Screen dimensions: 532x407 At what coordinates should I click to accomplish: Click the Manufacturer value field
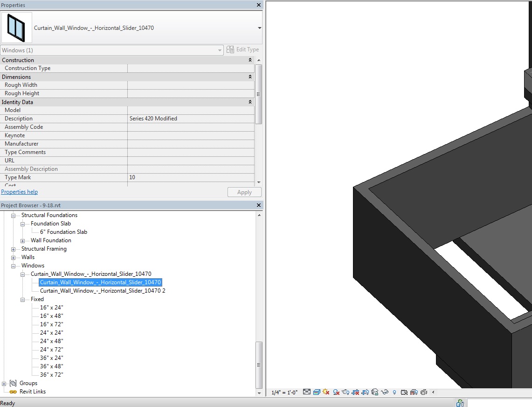(191, 144)
